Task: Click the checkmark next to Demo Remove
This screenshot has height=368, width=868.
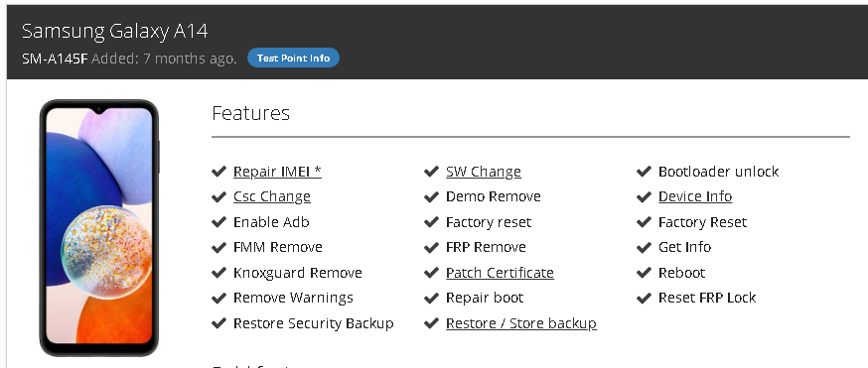Action: (432, 196)
